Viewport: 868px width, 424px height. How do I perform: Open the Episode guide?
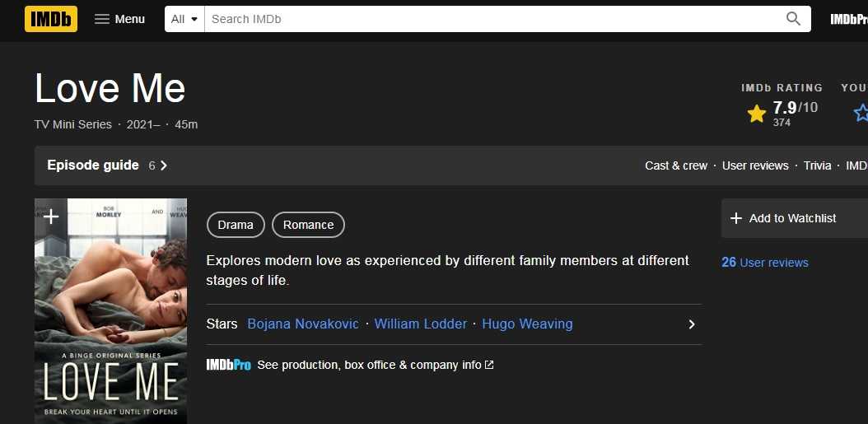93,165
